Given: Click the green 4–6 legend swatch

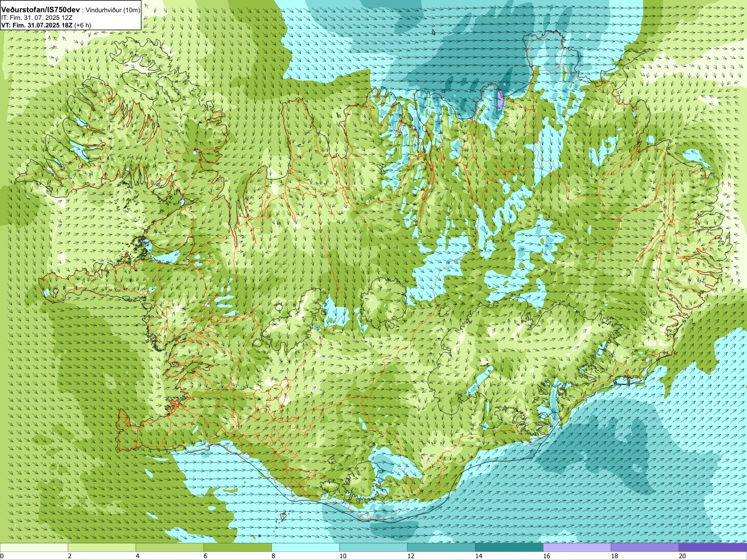Looking at the screenshot, I should 170,548.
